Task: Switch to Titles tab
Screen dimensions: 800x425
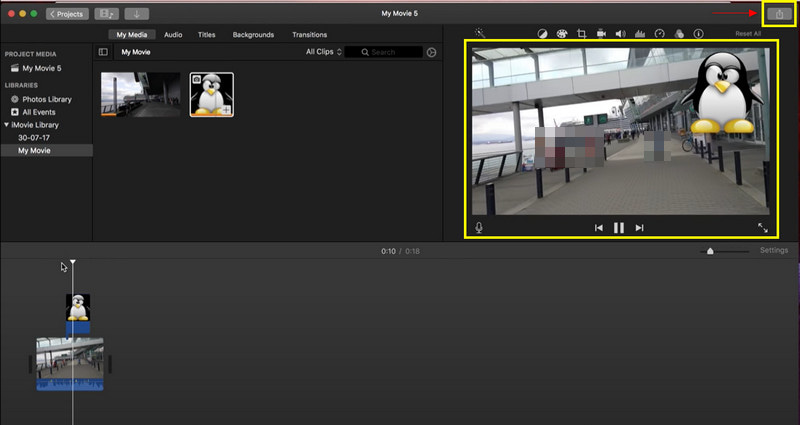Action: pos(207,35)
